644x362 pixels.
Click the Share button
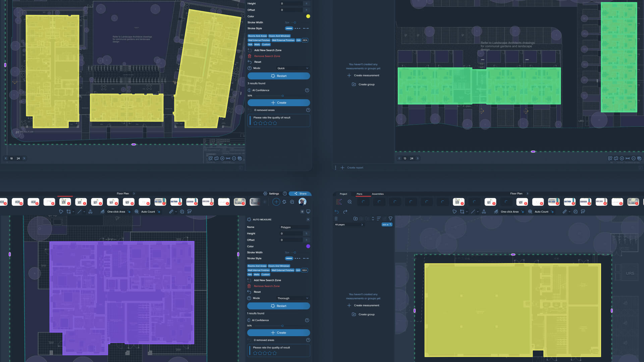[300, 193]
